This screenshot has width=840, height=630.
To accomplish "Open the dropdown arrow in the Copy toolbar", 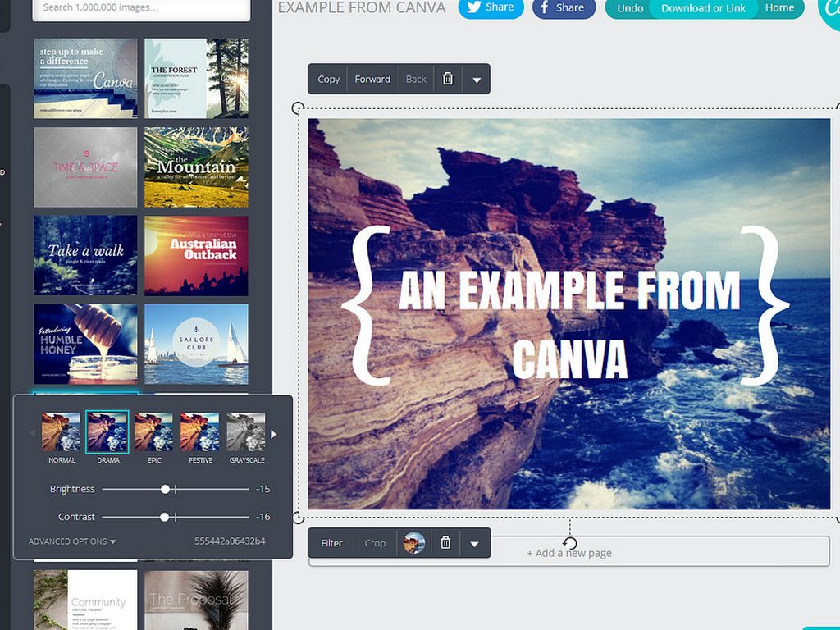I will coord(476,80).
